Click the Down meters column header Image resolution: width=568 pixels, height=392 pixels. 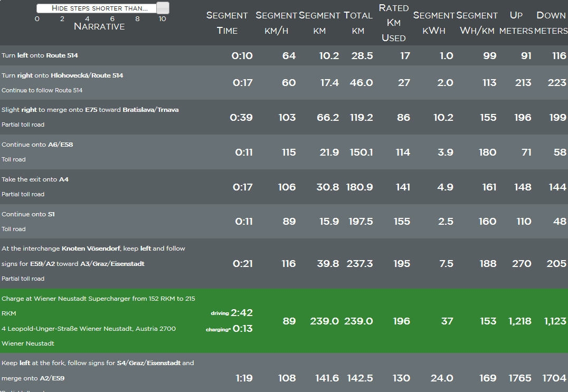[551, 23]
